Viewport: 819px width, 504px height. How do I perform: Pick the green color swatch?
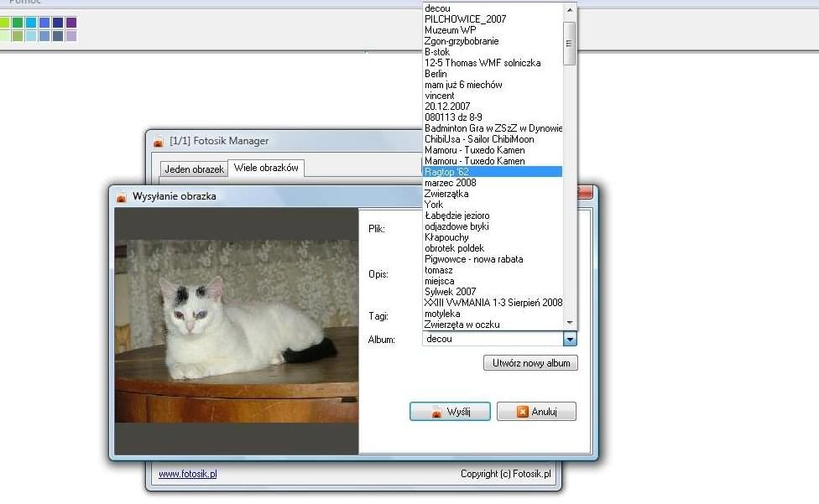(x=18, y=23)
